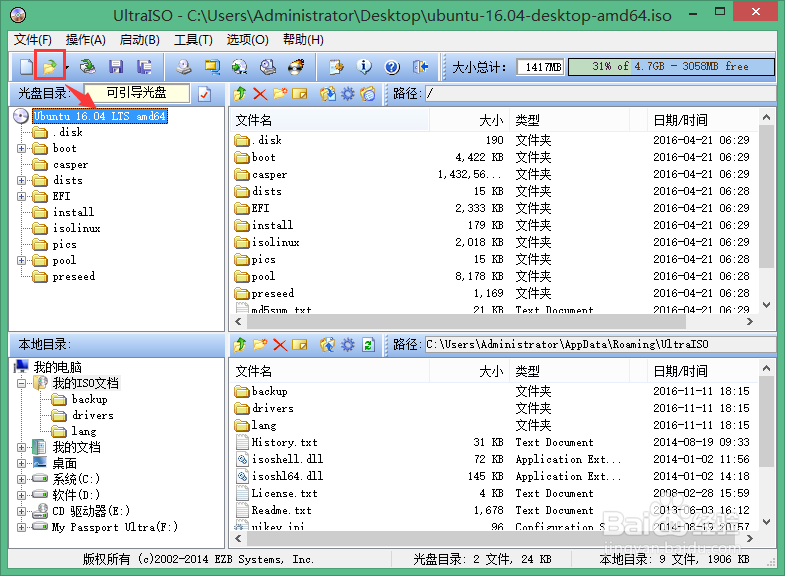The height and width of the screenshot is (576, 785).
Task: Click the Save As toolbar icon
Action: [145, 67]
